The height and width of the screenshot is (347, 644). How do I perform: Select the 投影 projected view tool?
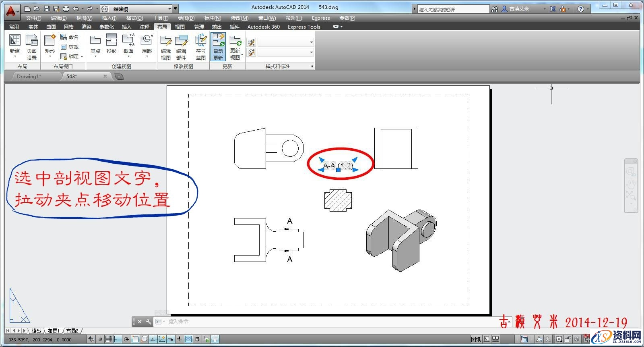point(111,44)
